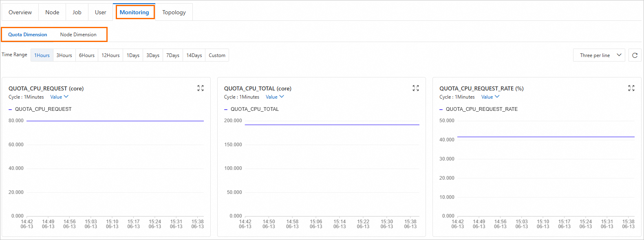Open the Job tab

coord(77,12)
